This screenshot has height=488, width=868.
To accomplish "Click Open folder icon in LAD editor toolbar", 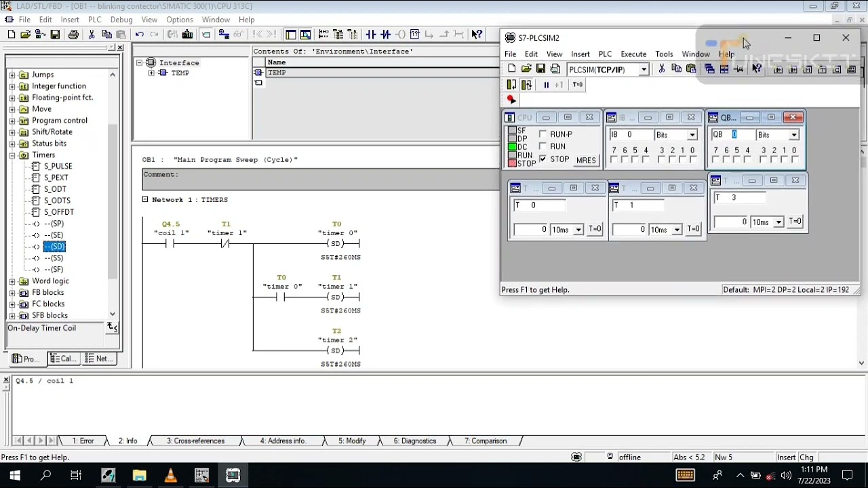I will click(x=26, y=35).
